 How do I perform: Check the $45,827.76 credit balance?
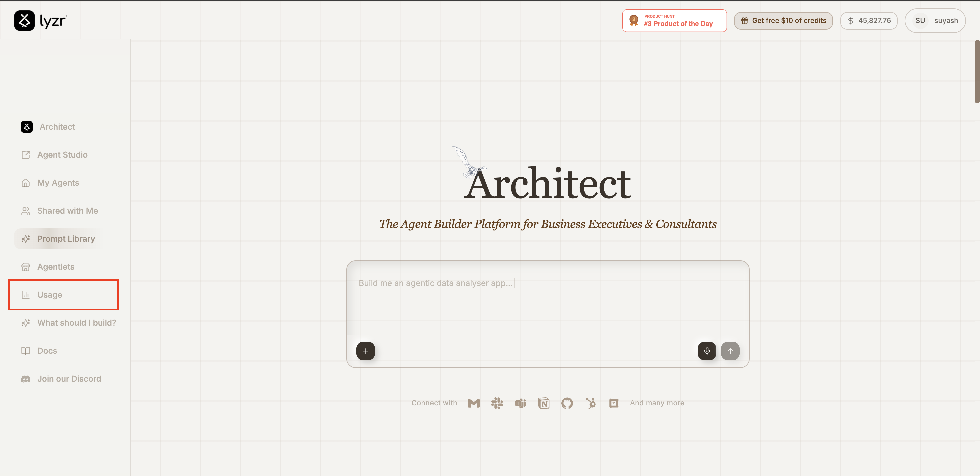click(x=869, y=21)
